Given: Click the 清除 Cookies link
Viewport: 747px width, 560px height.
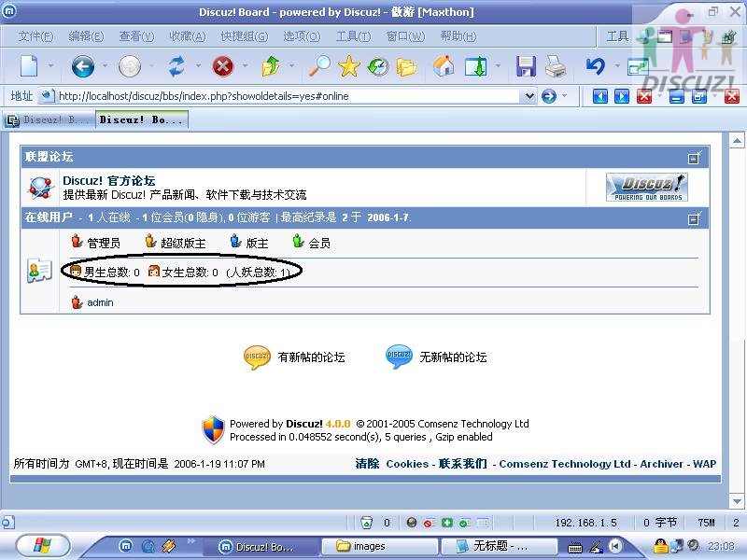Looking at the screenshot, I should [391, 464].
